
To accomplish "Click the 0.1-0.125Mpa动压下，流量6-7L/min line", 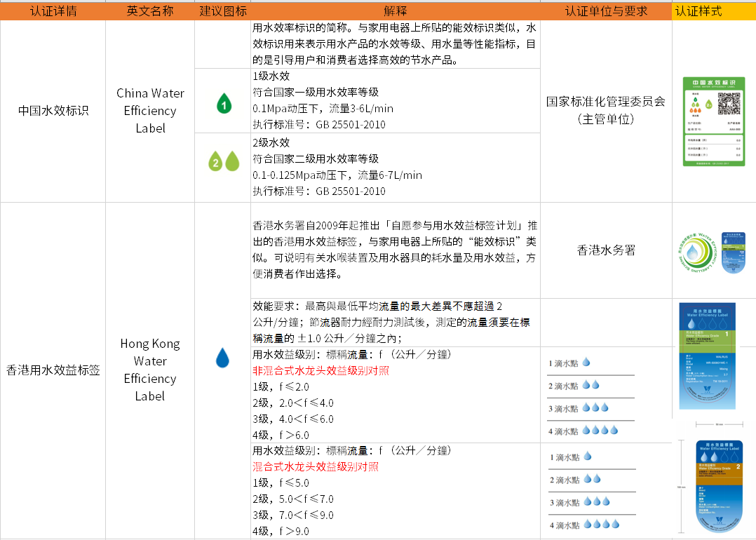I will tap(337, 175).
